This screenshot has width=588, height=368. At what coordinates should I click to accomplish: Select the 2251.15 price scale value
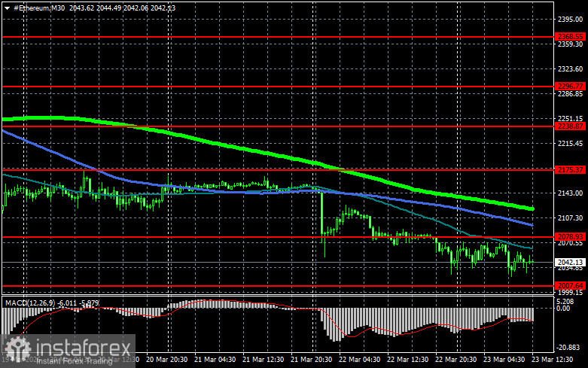[x=571, y=118]
